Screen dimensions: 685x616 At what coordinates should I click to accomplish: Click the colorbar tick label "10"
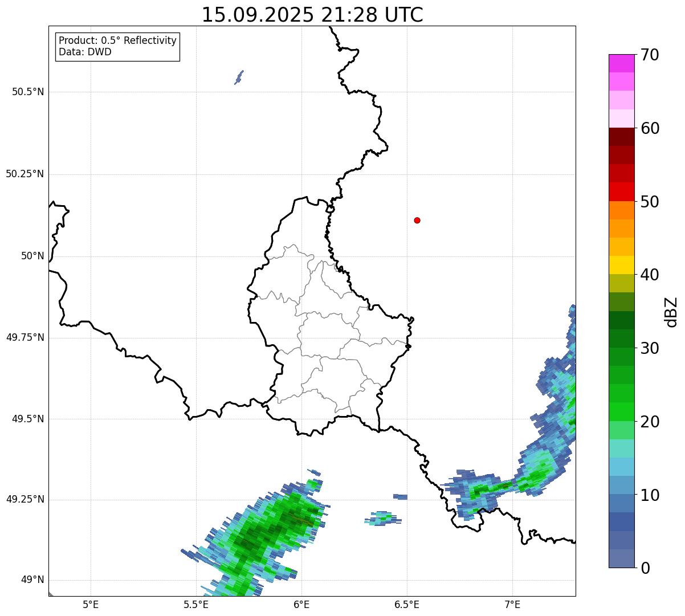[650, 495]
